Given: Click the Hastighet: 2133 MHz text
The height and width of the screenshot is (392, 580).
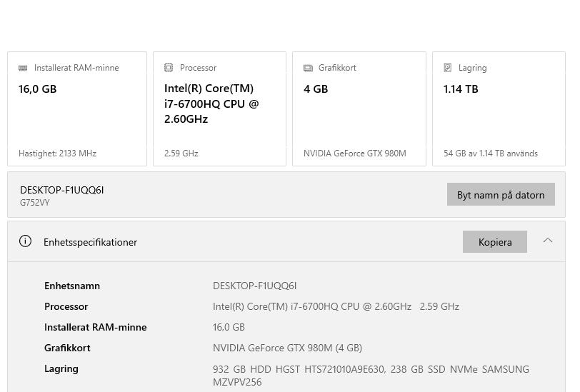Looking at the screenshot, I should (x=57, y=154).
